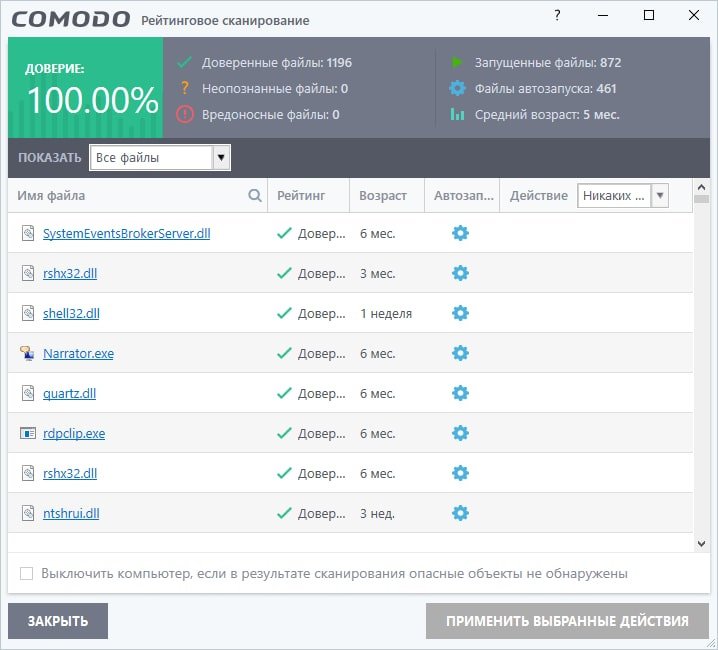Open the shell32.dll file link
The height and width of the screenshot is (650, 718).
71,313
